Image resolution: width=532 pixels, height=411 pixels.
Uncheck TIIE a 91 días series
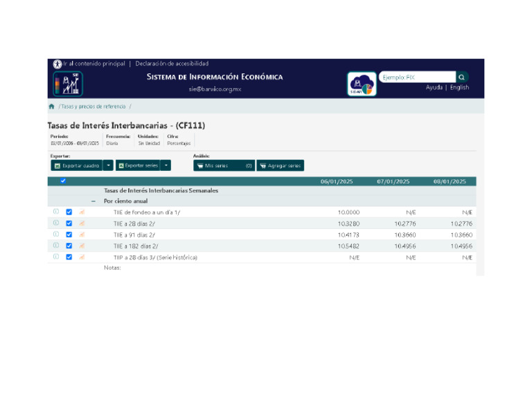tap(69, 235)
